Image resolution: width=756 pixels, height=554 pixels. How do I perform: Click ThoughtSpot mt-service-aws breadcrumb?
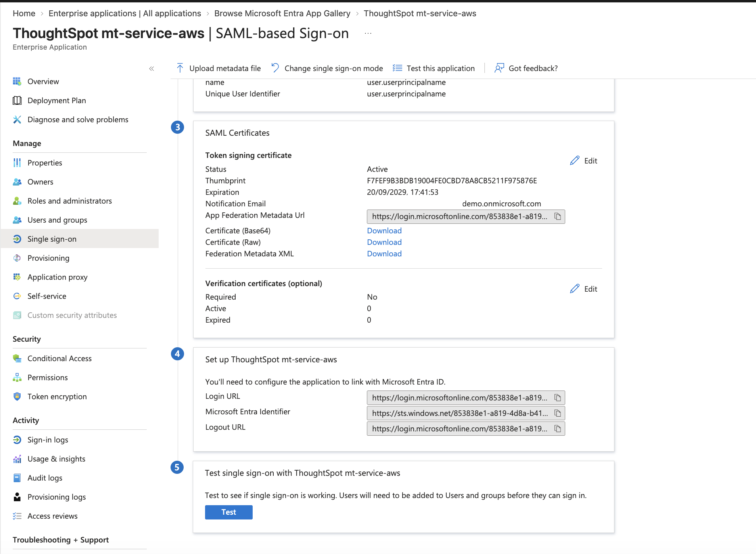[420, 13]
